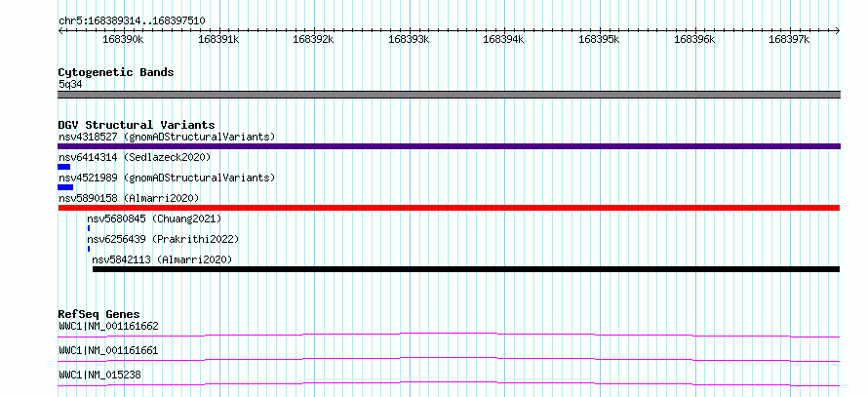The image size is (868, 397).
Task: Click the short blue nsv4521989 variant bar
Action: coord(65,187)
